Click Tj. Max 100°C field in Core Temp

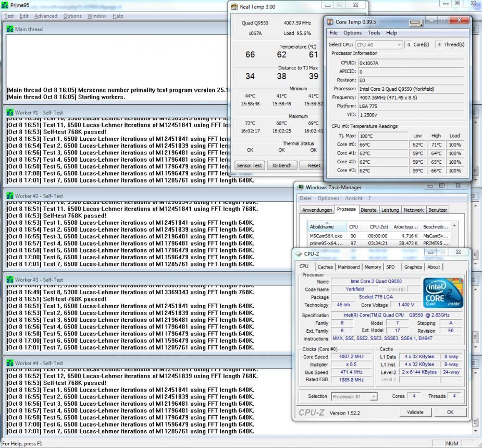(383, 136)
